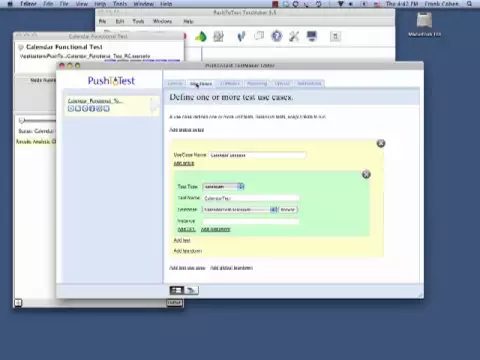Switch to the Options tab
Viewport: 480px width, 360px height.
282,83
